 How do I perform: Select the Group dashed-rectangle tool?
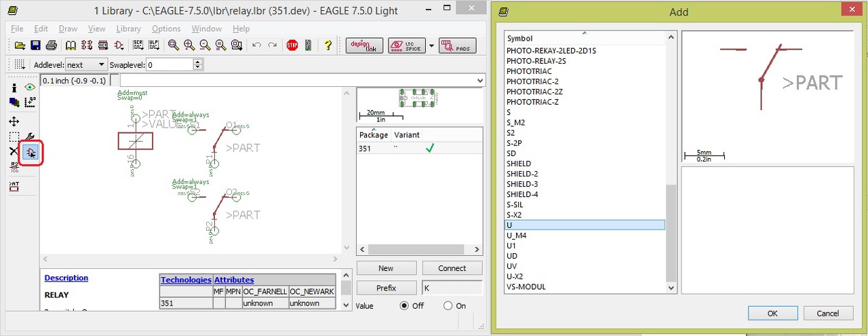[14, 137]
